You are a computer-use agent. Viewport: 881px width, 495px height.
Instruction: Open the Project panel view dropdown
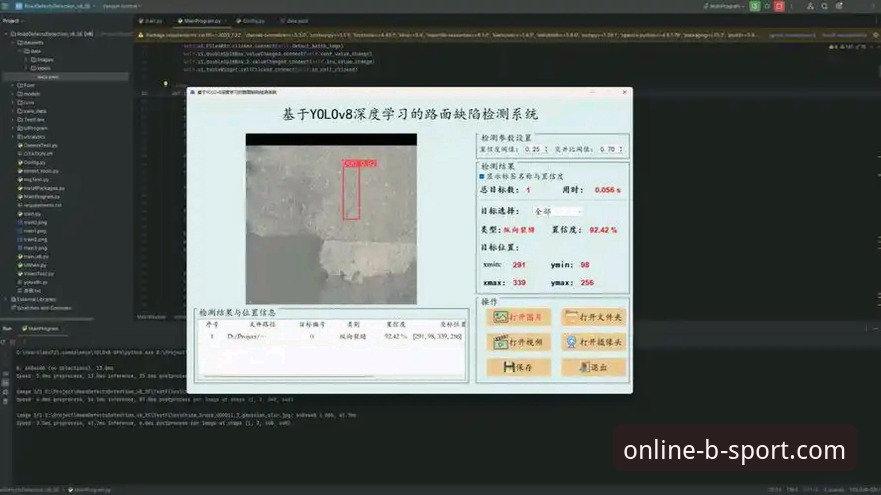click(x=12, y=21)
